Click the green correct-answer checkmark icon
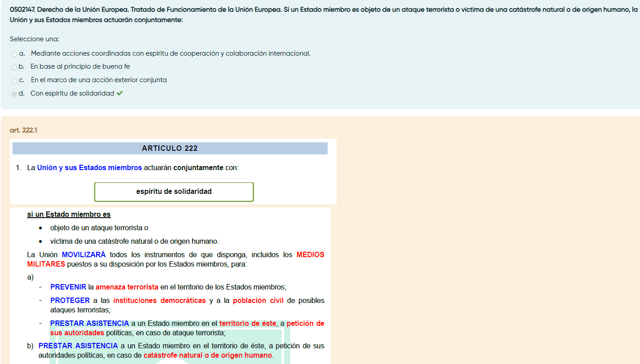The width and height of the screenshot is (640, 364). point(119,93)
